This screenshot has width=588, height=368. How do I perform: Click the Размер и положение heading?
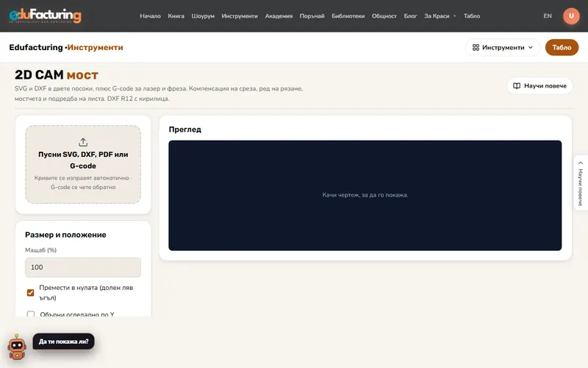tap(65, 235)
